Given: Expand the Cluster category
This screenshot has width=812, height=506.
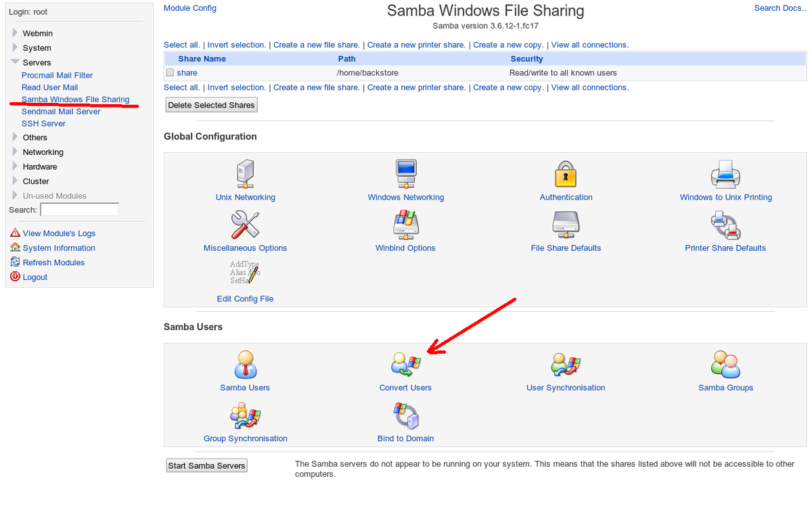Looking at the screenshot, I should pos(16,181).
